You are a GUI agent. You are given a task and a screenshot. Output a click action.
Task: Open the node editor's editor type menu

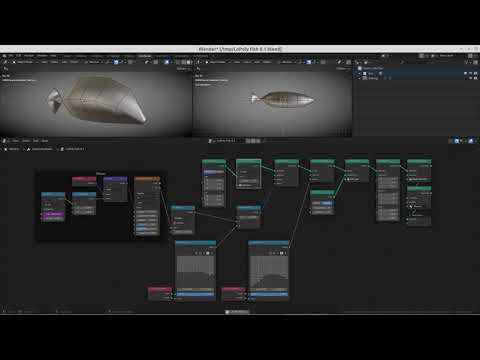[6, 141]
